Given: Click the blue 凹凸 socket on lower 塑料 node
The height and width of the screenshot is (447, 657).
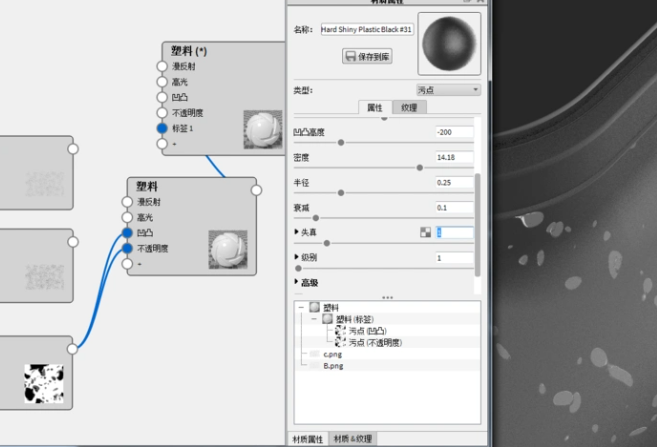Looking at the screenshot, I should [x=127, y=233].
